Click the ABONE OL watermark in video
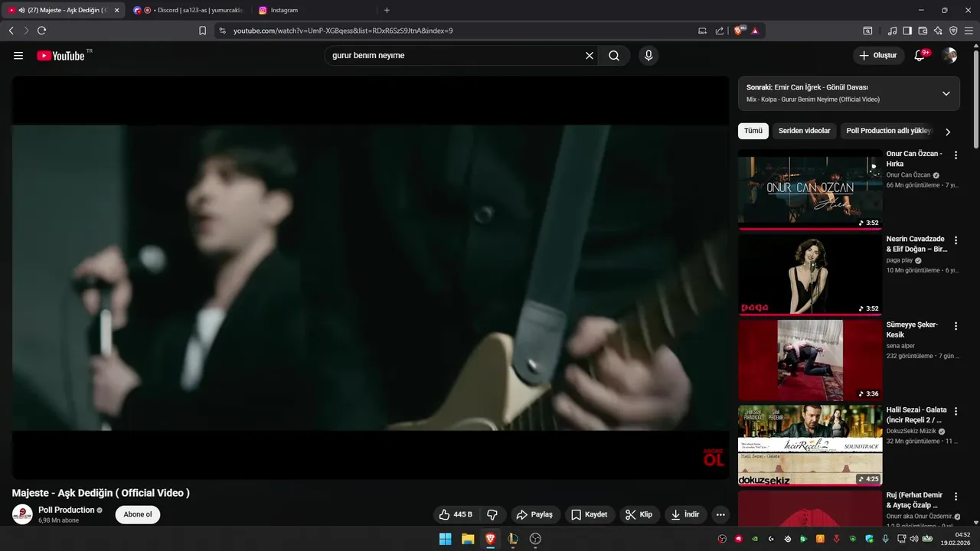 point(714,458)
